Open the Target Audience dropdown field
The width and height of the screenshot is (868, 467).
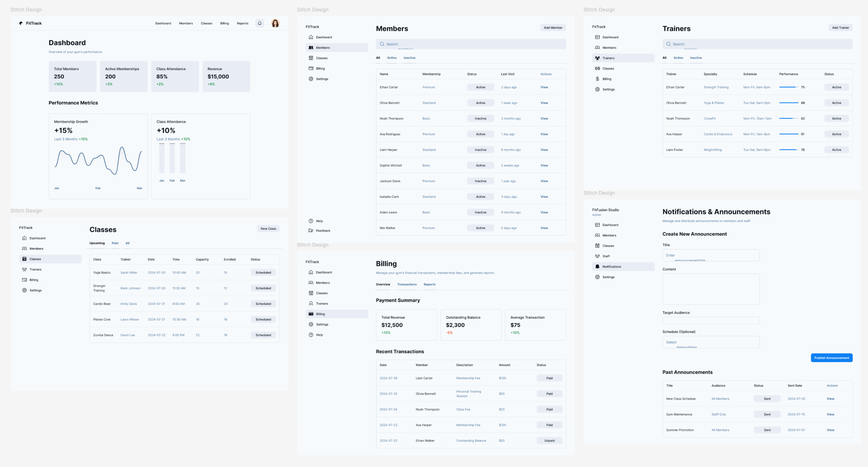click(711, 320)
